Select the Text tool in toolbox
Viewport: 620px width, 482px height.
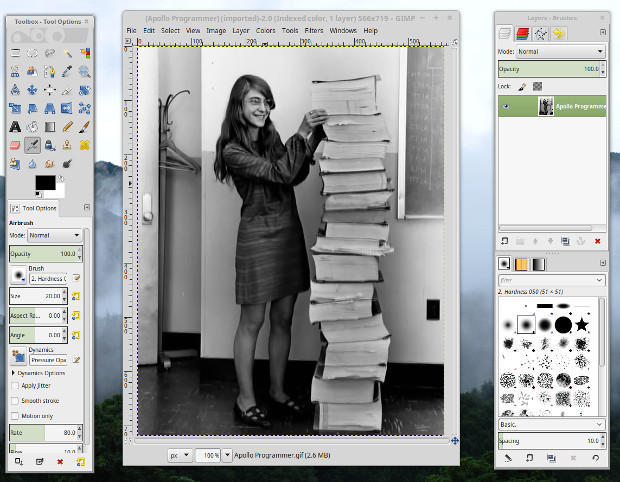[16, 126]
